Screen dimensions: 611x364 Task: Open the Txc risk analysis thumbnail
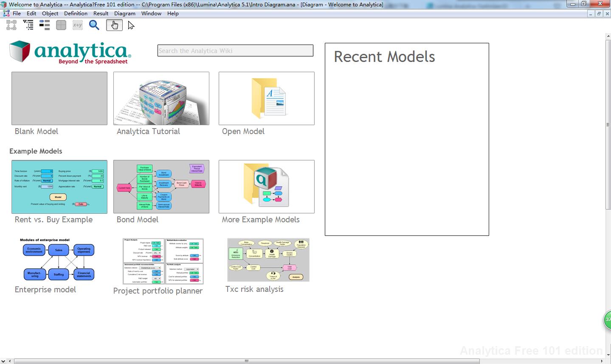268,260
